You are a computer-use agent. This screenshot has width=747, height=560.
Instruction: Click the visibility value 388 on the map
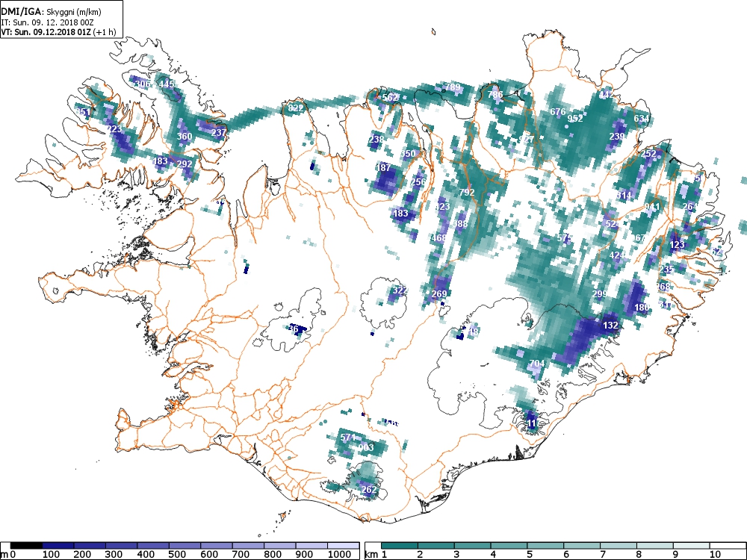tap(459, 224)
